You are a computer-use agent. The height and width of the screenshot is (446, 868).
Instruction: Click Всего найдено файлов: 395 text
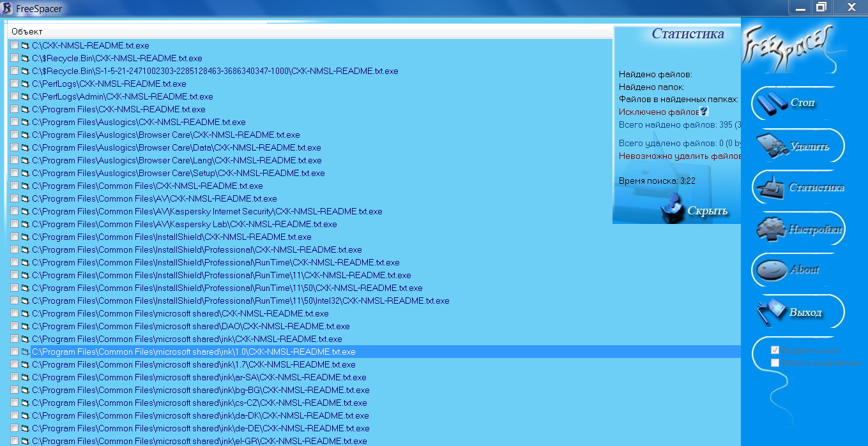pyautogui.click(x=679, y=124)
